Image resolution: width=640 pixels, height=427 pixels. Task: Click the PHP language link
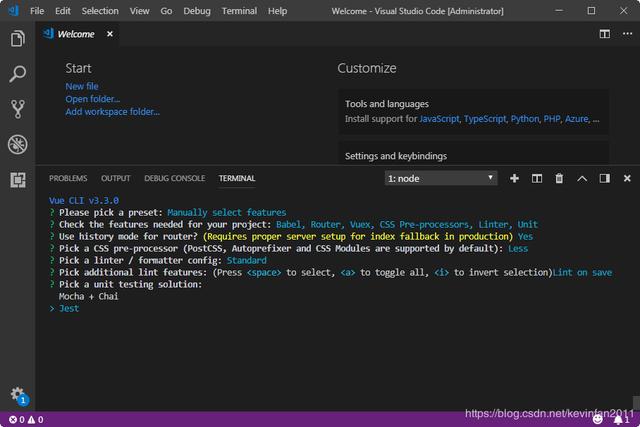tap(552, 119)
